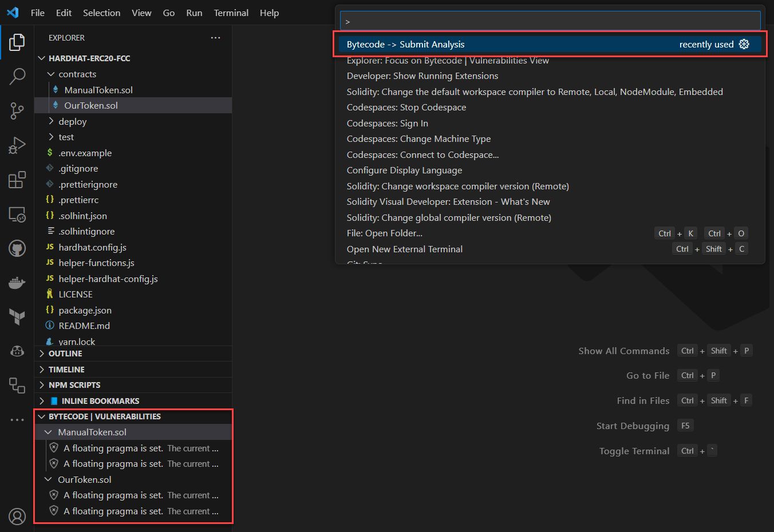Select File: Open Folder... command
The width and height of the screenshot is (774, 532).
550,233
